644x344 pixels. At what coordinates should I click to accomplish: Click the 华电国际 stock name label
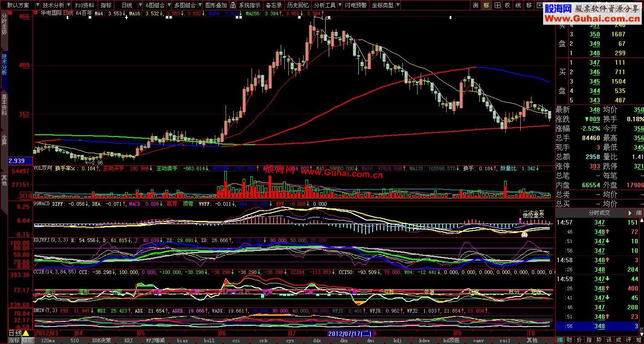point(51,13)
